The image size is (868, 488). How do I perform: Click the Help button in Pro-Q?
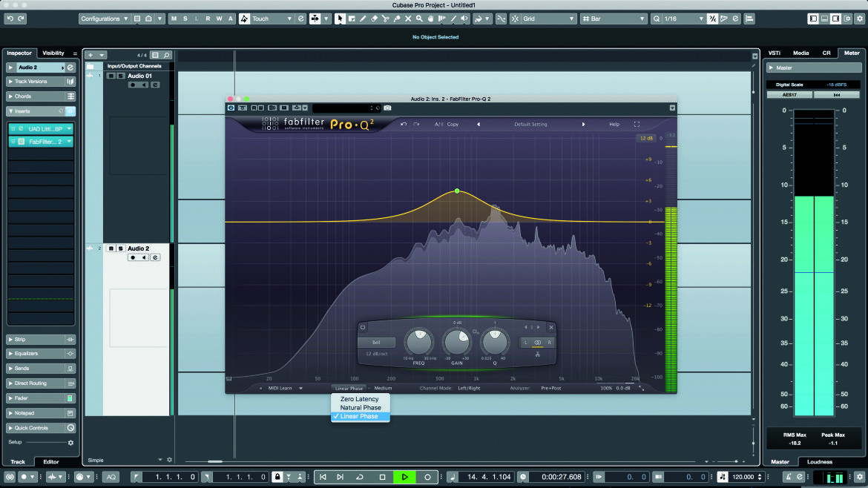pyautogui.click(x=614, y=125)
